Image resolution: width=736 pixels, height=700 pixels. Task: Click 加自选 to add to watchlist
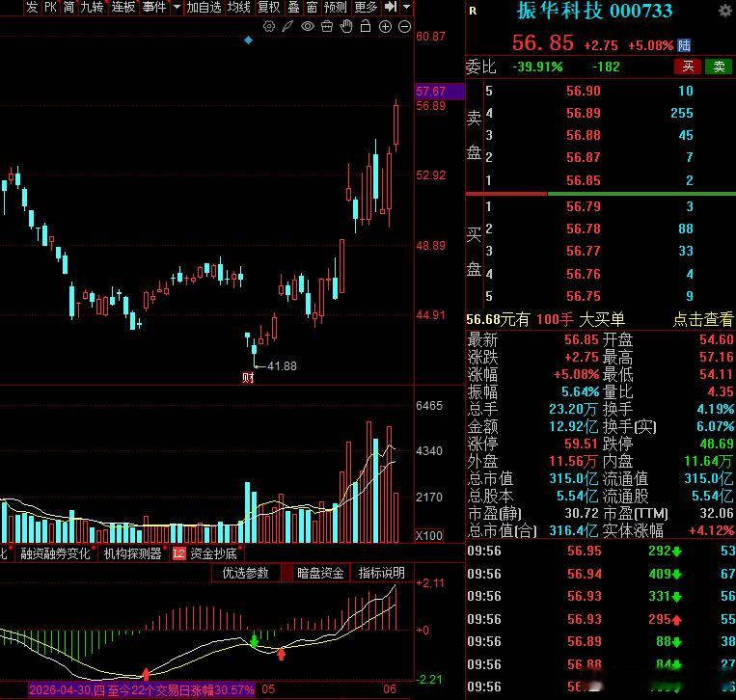point(204,7)
